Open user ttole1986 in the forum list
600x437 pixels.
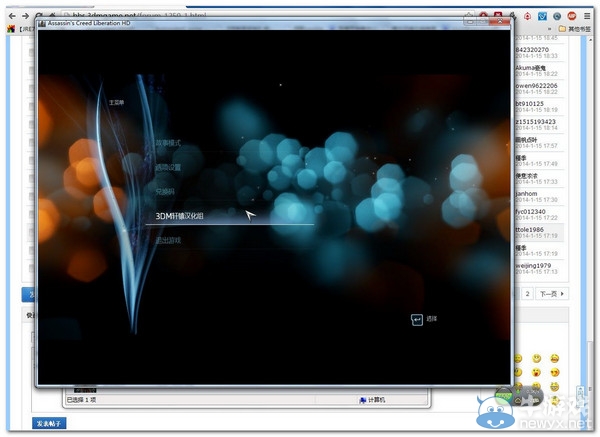tap(530, 229)
